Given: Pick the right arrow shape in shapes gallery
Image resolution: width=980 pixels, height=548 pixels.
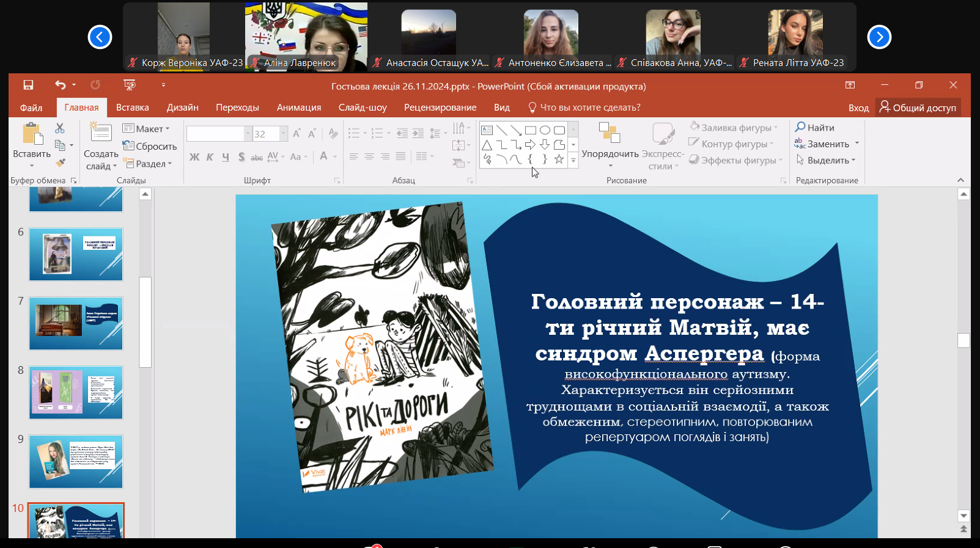Looking at the screenshot, I should click(x=530, y=145).
